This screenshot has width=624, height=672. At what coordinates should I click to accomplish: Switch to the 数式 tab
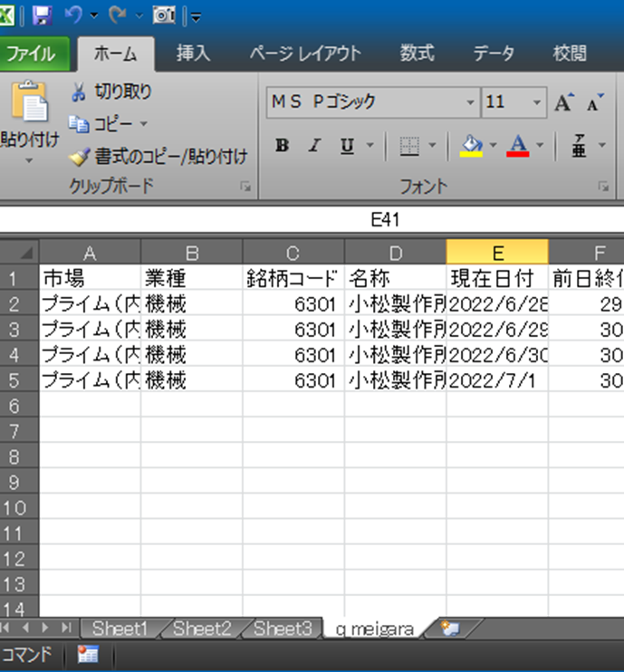click(417, 54)
